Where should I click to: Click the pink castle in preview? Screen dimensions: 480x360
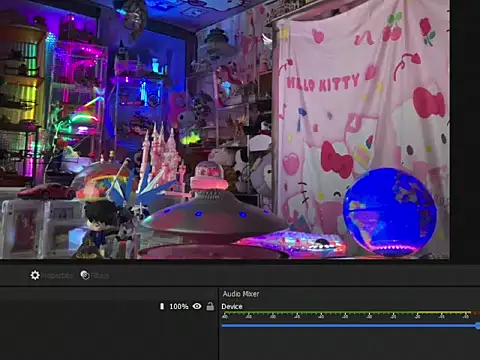[162, 157]
